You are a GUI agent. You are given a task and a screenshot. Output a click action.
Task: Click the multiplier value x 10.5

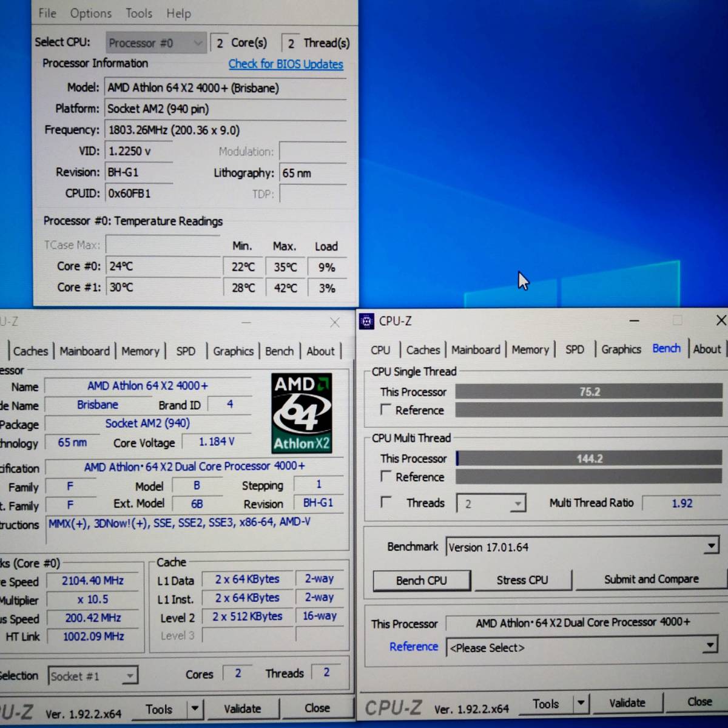point(93,599)
